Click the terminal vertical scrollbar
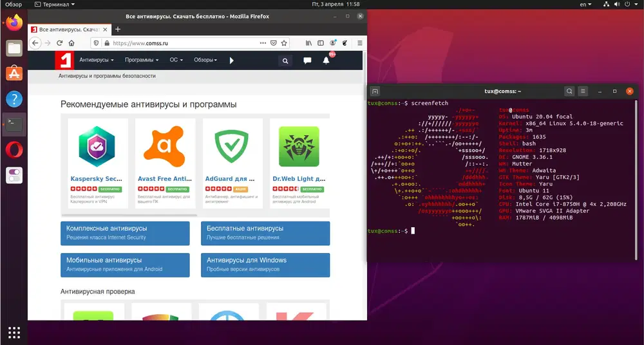Screen dimensions: 644x345 (x=637, y=180)
